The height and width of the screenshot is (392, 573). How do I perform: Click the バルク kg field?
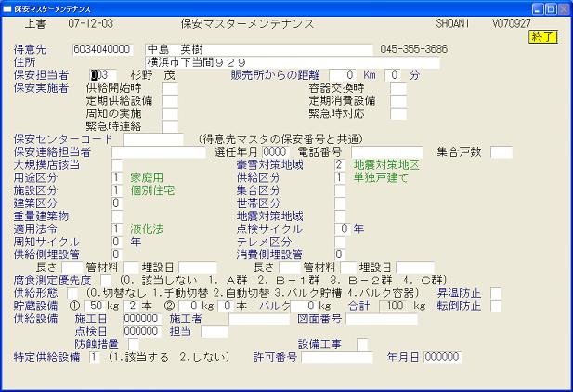pyautogui.click(x=304, y=306)
